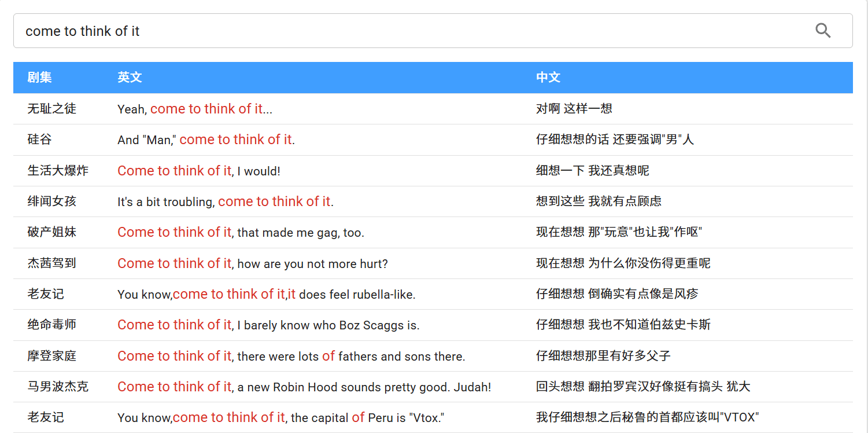Select the 硅谷 show name
Image resolution: width=868 pixels, height=433 pixels.
point(39,140)
